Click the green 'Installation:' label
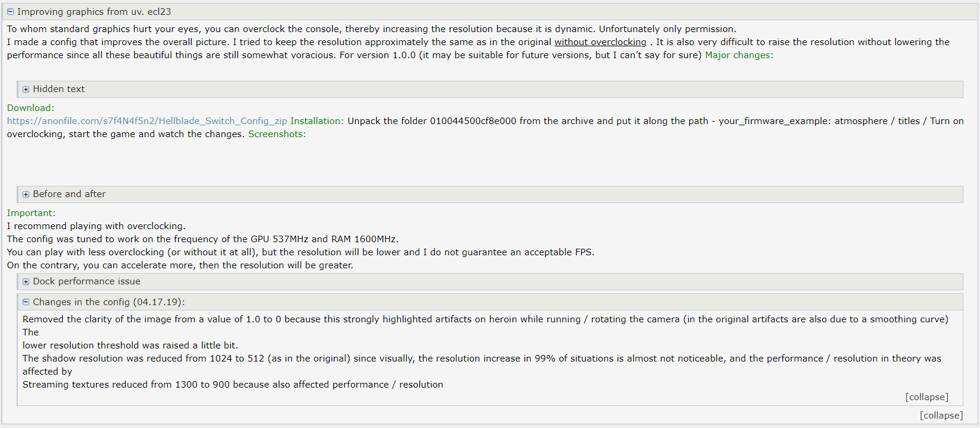This screenshot has width=980, height=428. click(x=317, y=121)
